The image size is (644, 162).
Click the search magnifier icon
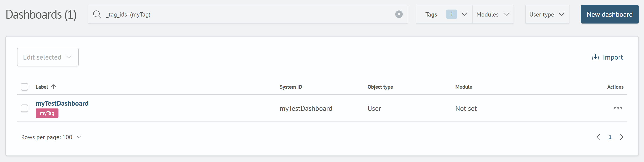click(x=97, y=14)
